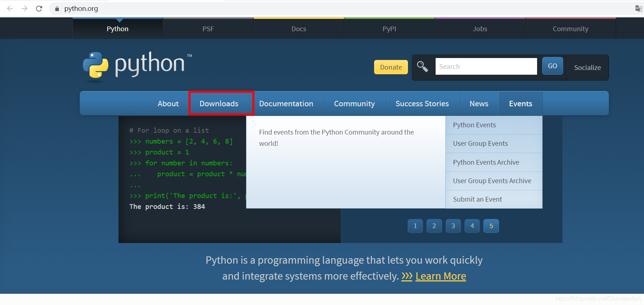Show slide 1 of the code carousel
The height and width of the screenshot is (305, 644).
[x=415, y=226]
